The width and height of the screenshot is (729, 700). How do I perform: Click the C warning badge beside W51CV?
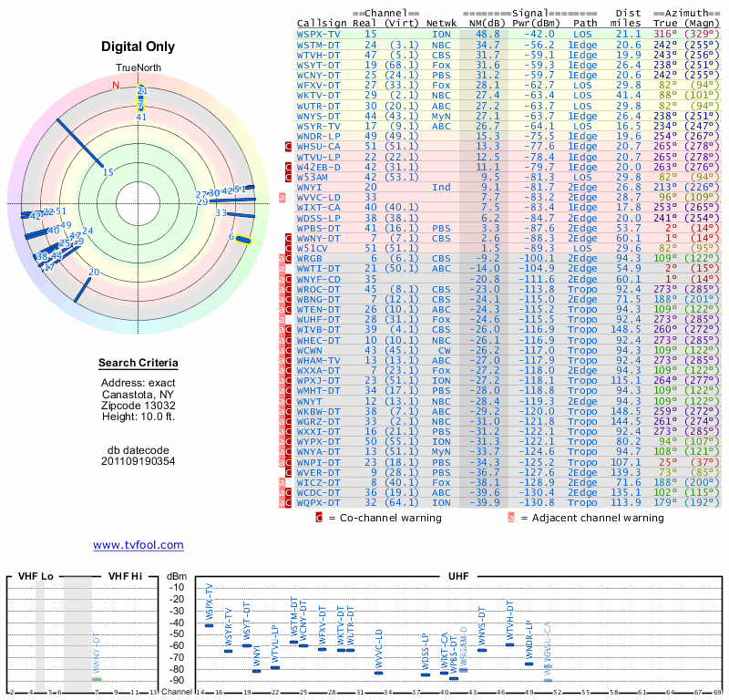click(288, 248)
